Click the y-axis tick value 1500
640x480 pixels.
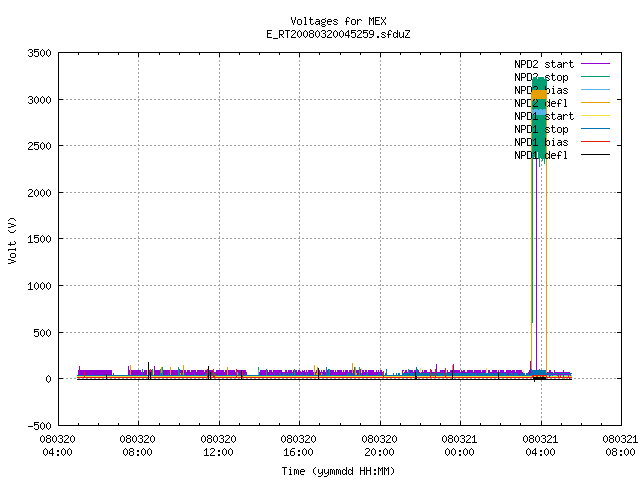[40, 239]
